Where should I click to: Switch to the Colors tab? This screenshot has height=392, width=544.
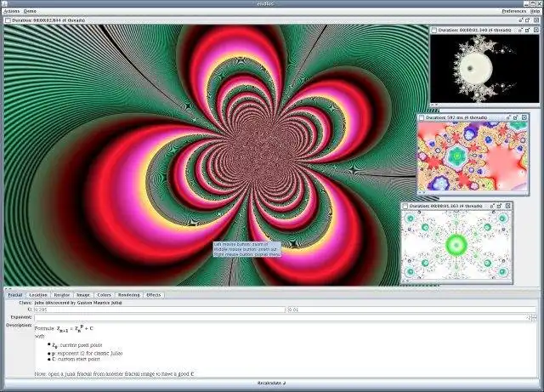point(104,295)
